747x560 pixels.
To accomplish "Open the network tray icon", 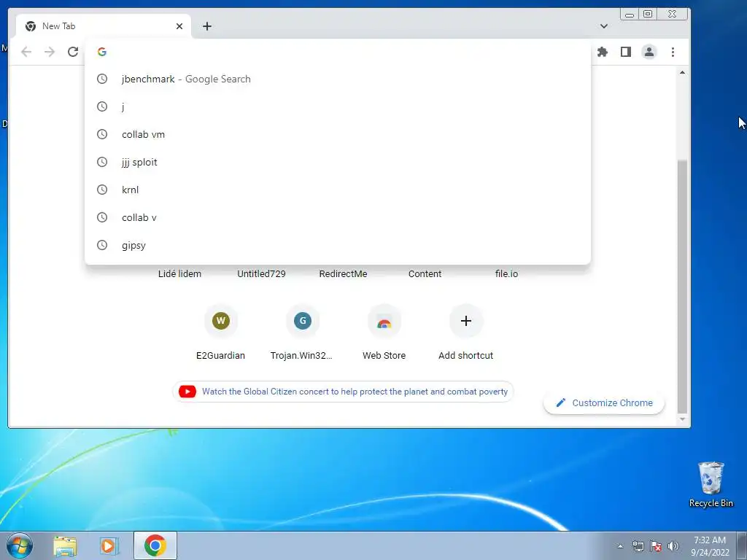I will point(638,546).
